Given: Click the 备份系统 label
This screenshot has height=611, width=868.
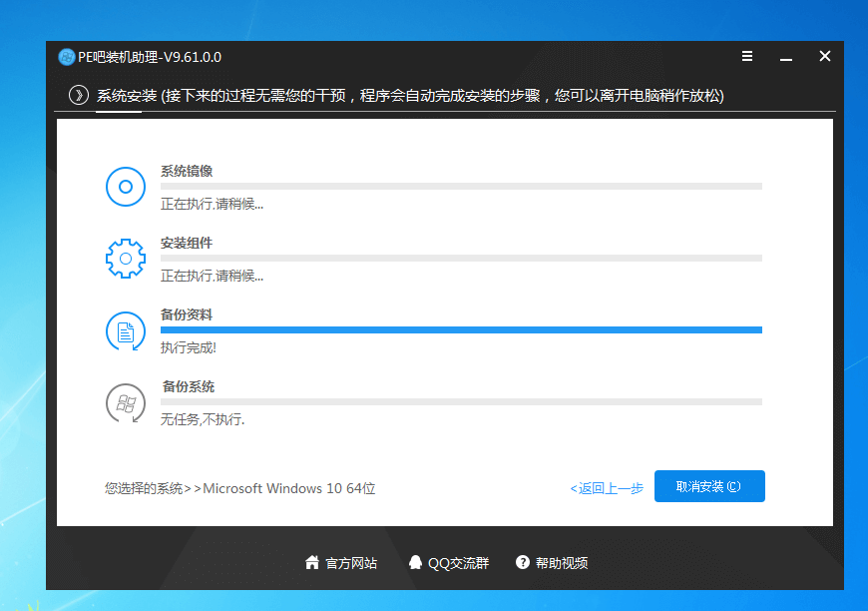Looking at the screenshot, I should [188, 386].
